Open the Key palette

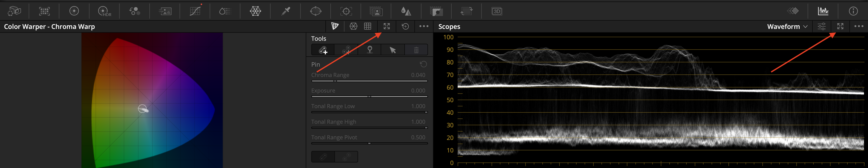(436, 12)
